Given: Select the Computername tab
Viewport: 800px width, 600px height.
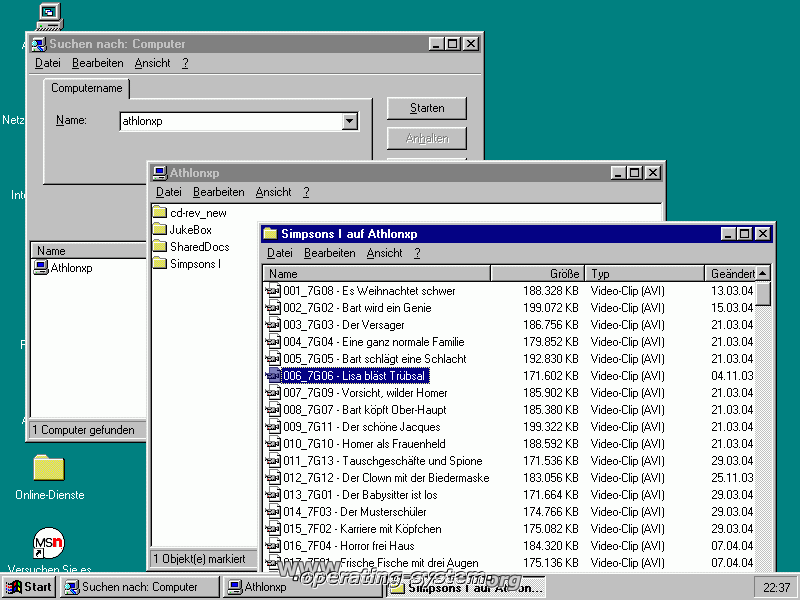Looking at the screenshot, I should tap(87, 88).
